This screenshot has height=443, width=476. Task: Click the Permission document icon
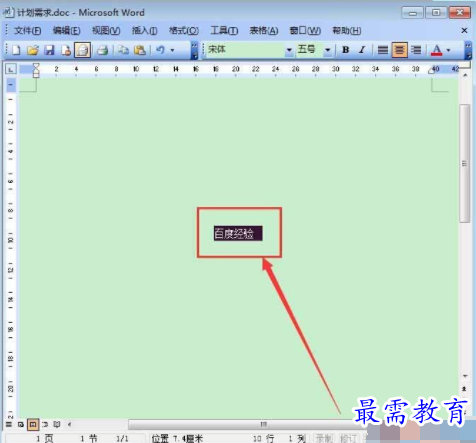[66, 50]
